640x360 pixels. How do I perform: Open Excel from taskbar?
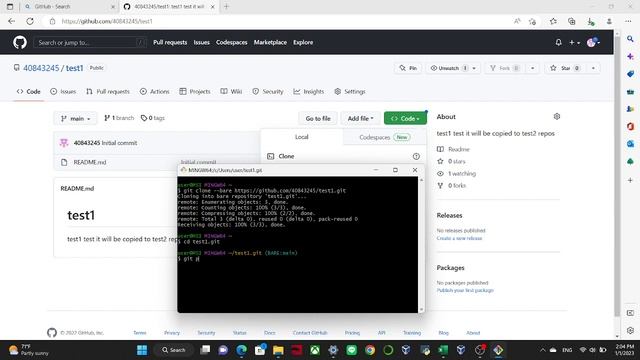click(x=443, y=350)
